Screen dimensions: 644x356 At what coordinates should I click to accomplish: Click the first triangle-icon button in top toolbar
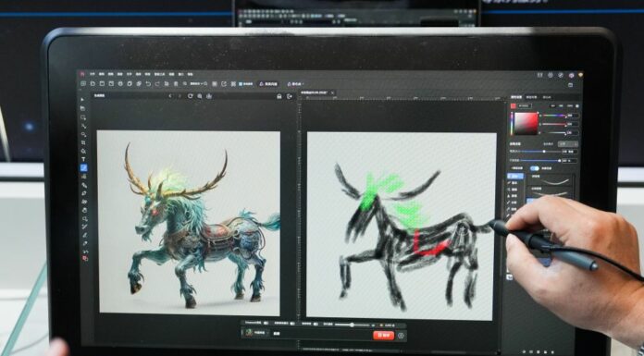click(x=268, y=84)
